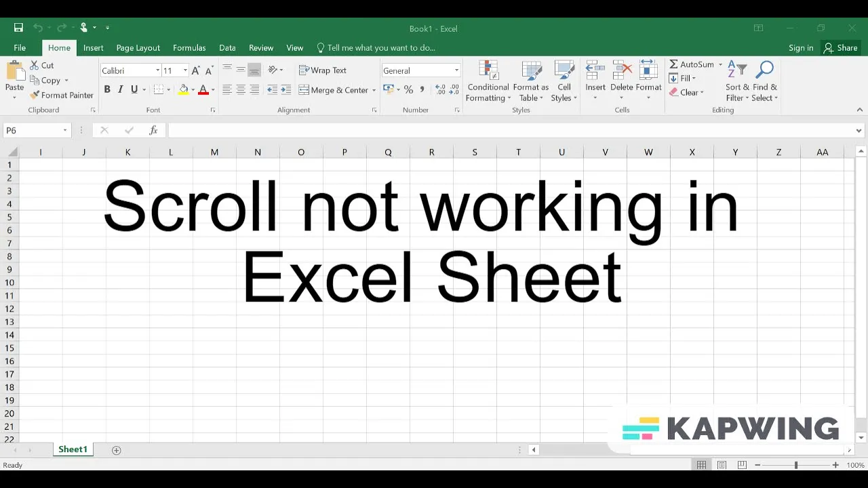Open the font size dropdown
The image size is (868, 488).
185,70
